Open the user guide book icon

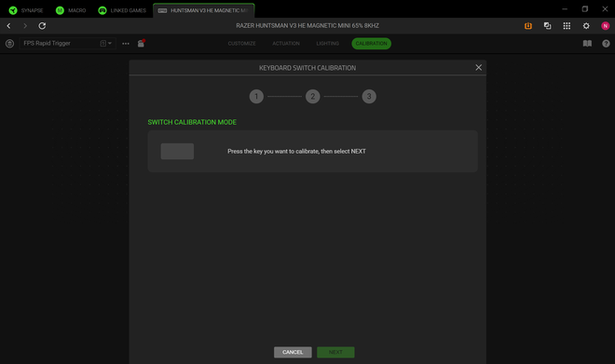587,44
